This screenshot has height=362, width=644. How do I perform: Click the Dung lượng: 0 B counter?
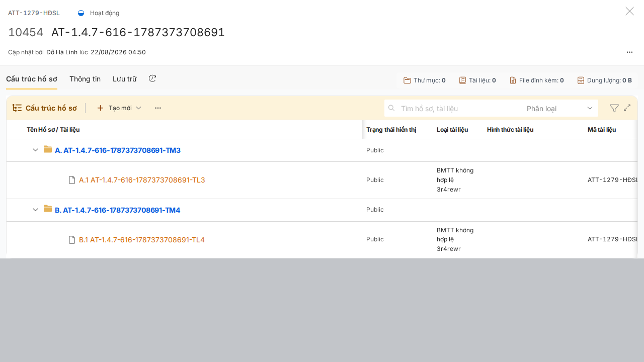coord(604,80)
